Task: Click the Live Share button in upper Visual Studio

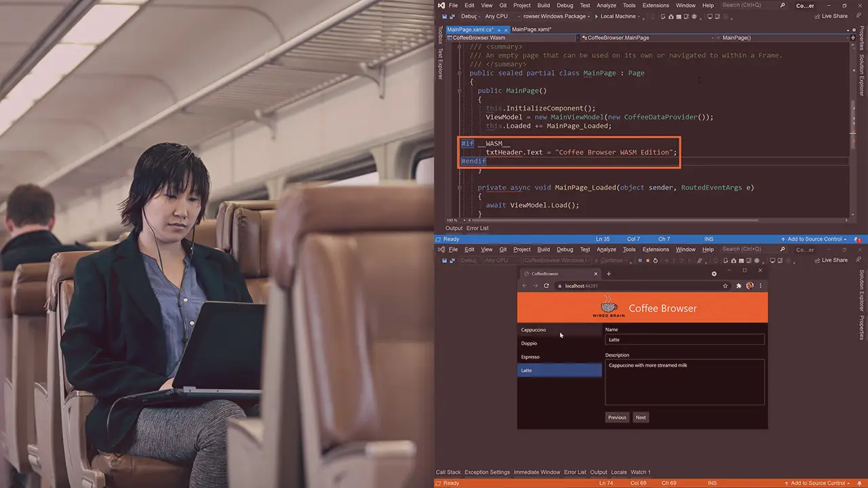Action: coord(831,16)
